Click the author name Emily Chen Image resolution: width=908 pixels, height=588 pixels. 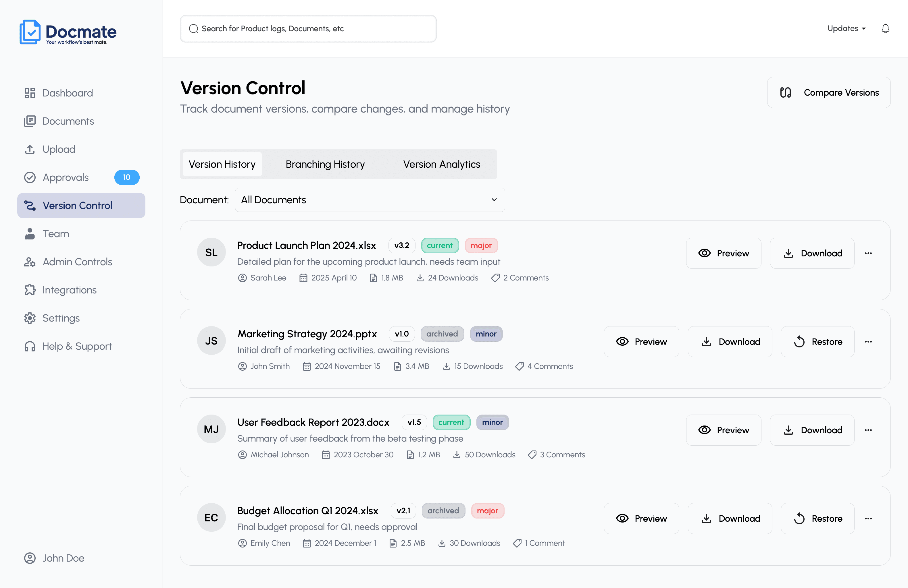pyautogui.click(x=270, y=543)
